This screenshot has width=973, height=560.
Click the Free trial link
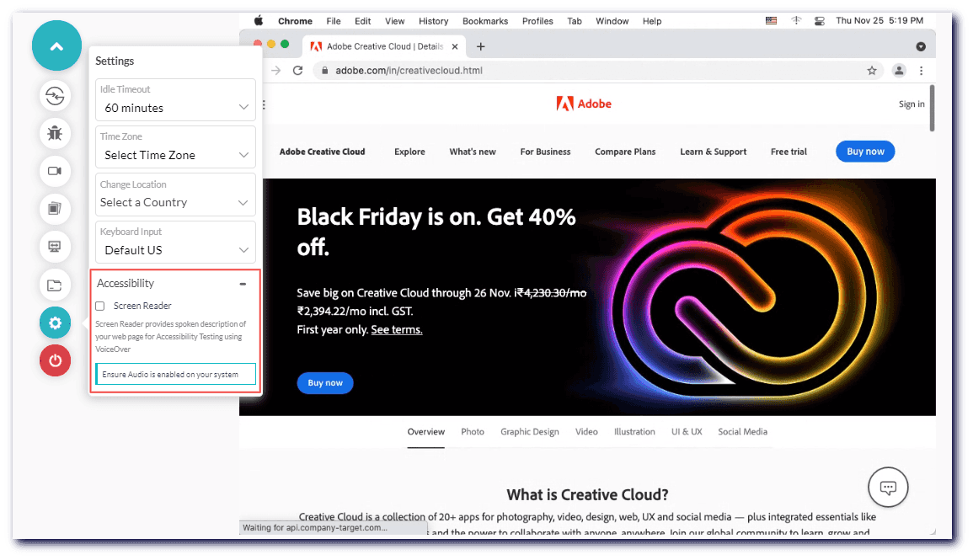click(789, 152)
